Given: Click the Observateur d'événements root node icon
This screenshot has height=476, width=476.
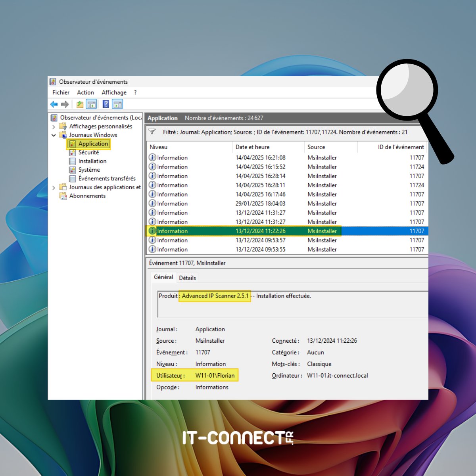Looking at the screenshot, I should (x=54, y=117).
